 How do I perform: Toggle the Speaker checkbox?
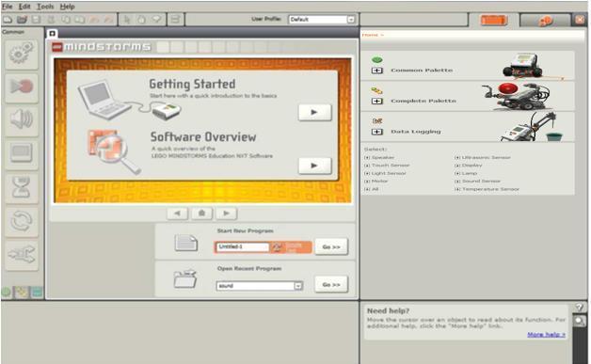367,157
